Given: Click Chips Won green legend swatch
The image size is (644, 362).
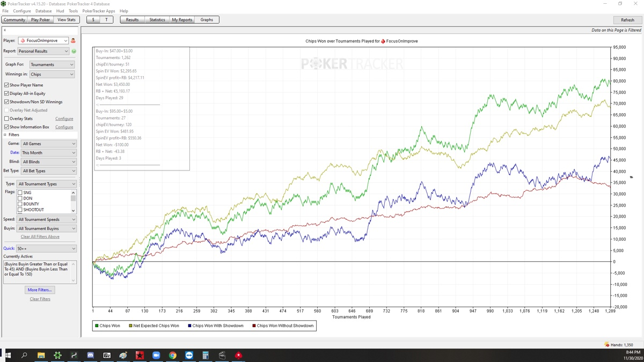Looking at the screenshot, I should point(97,326).
